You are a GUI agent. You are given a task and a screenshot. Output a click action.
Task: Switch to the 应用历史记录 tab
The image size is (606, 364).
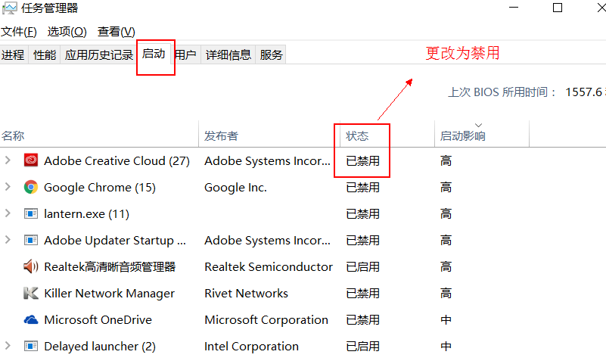click(99, 55)
